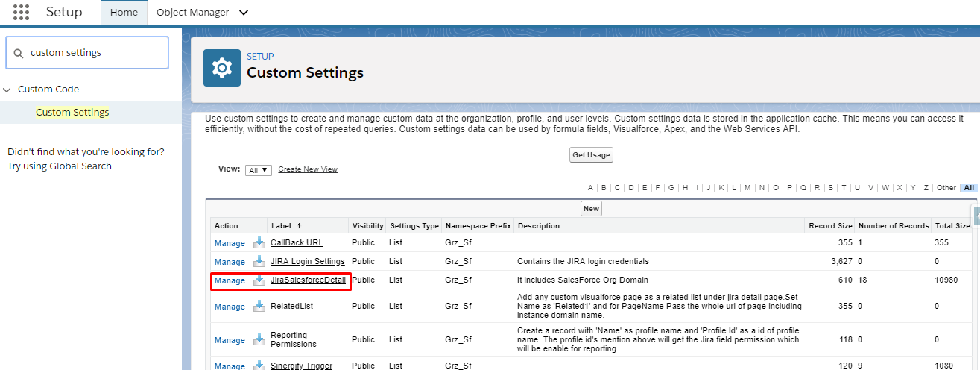Click the 3,627 record size value

[841, 262]
